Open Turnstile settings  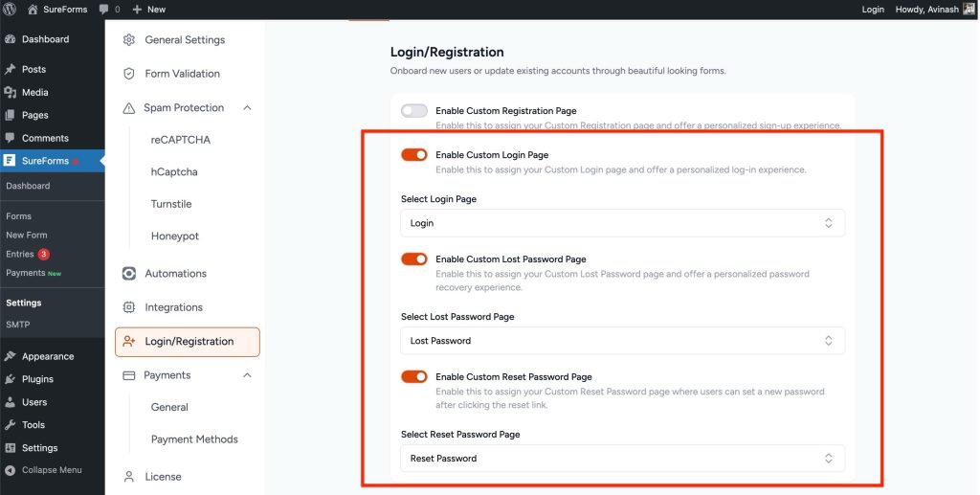coord(171,204)
